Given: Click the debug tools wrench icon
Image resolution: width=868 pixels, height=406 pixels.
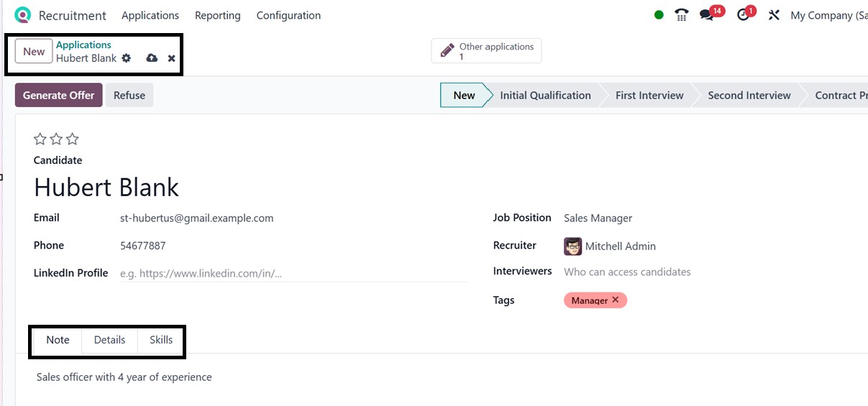Looking at the screenshot, I should coord(774,15).
